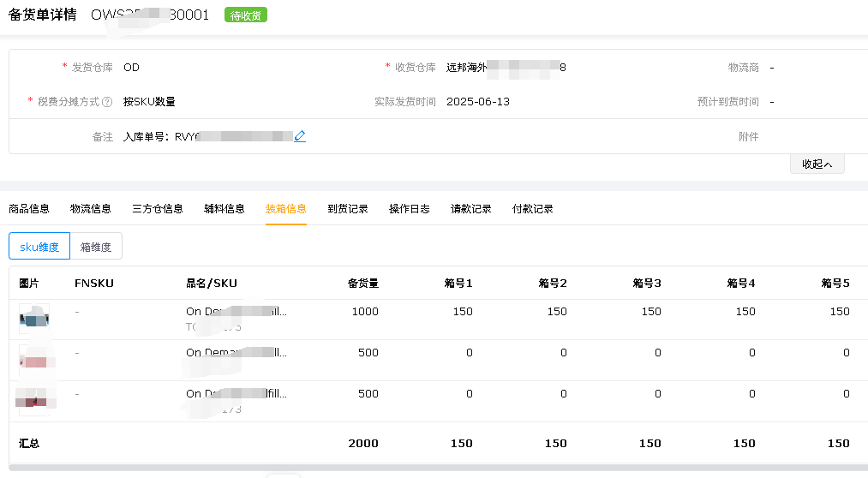This screenshot has height=478, width=868.
Task: Open the 到货记录 tab
Action: point(348,209)
